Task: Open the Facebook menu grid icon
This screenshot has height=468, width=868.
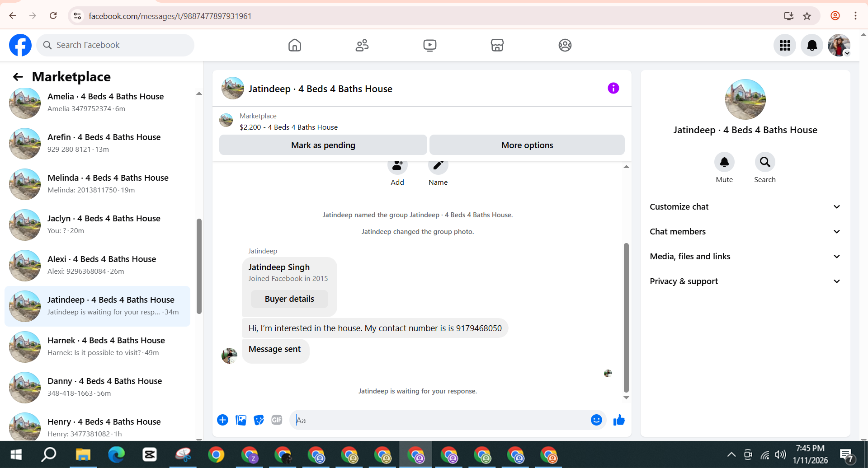Action: (785, 45)
